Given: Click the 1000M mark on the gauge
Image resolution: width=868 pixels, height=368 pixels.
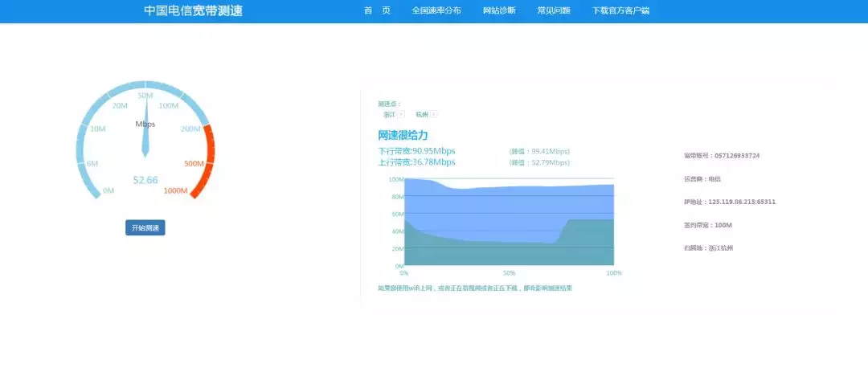Looking at the screenshot, I should coord(175,191).
